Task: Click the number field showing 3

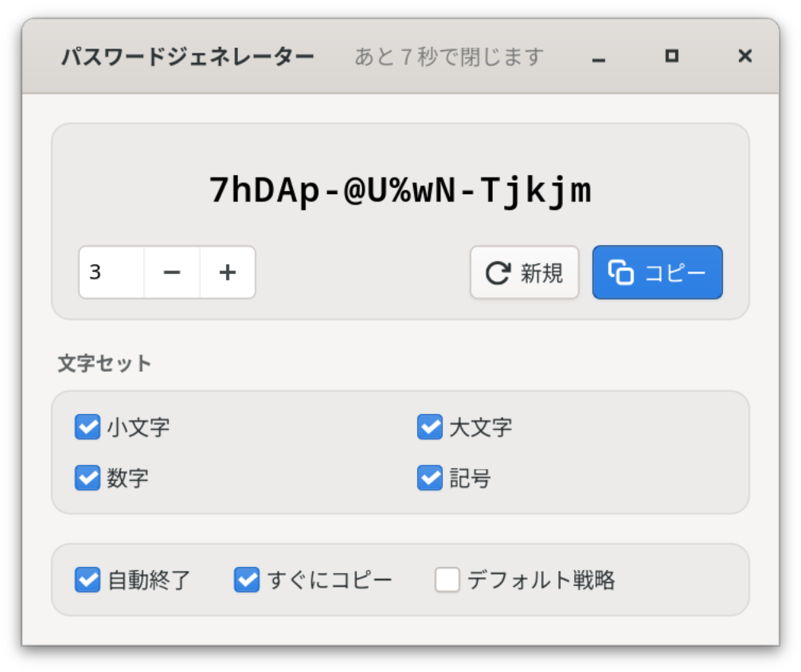Action: tap(112, 272)
